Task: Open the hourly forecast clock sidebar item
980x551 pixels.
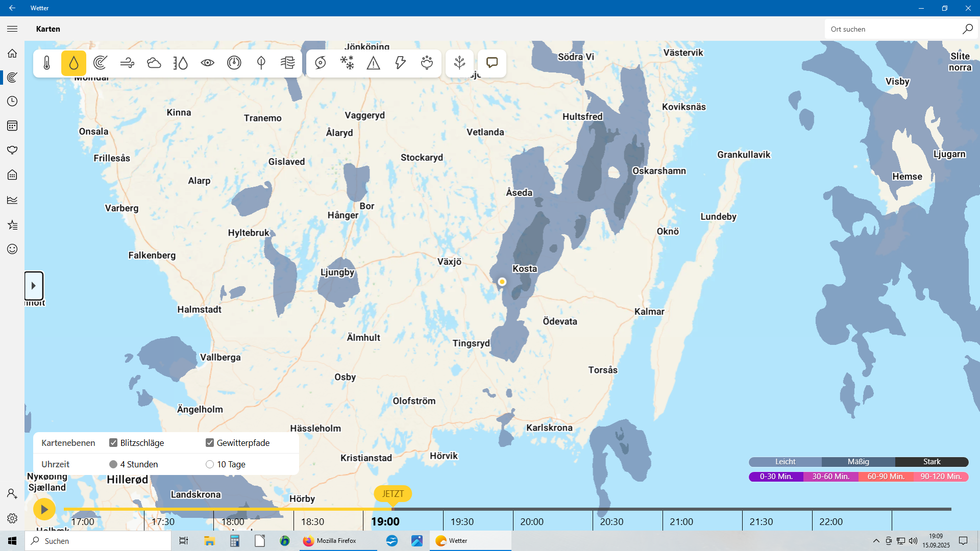Action: tap(12, 101)
